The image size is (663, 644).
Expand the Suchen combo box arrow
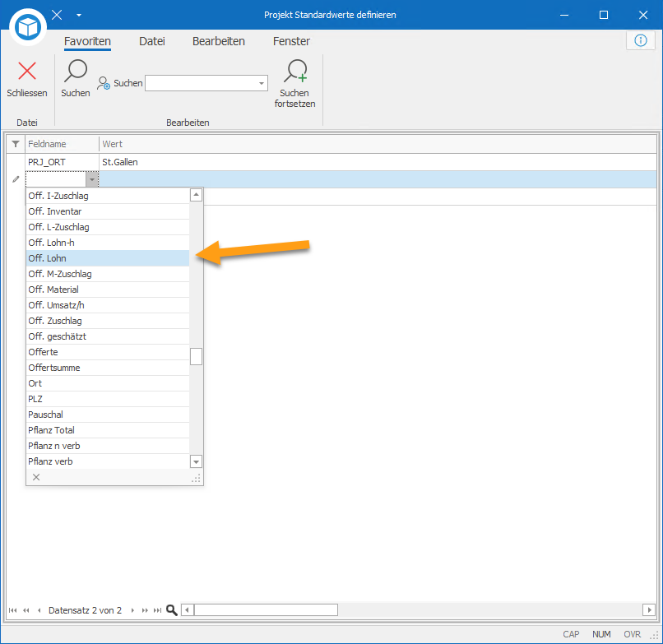pos(262,83)
